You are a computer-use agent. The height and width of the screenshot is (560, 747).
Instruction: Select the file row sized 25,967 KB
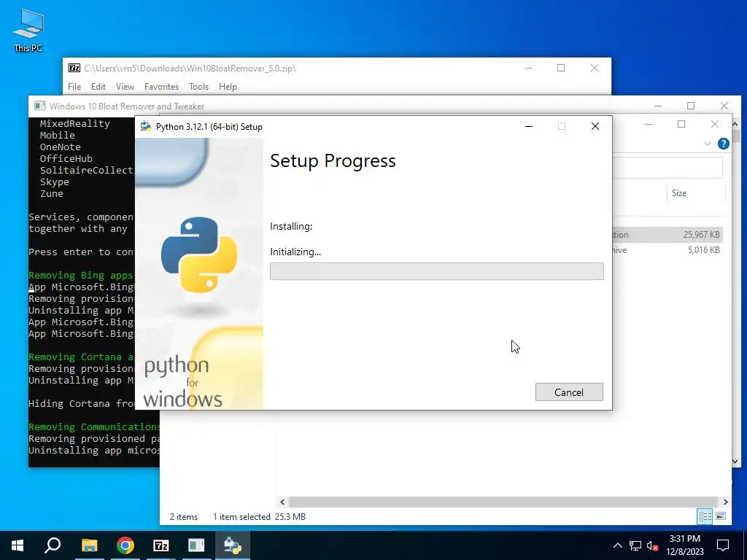point(667,234)
